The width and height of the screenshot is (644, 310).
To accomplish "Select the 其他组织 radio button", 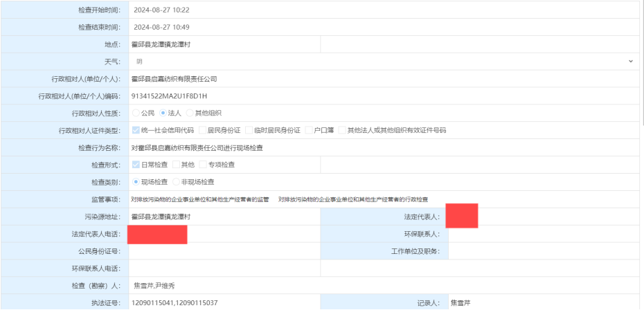I will [x=190, y=113].
